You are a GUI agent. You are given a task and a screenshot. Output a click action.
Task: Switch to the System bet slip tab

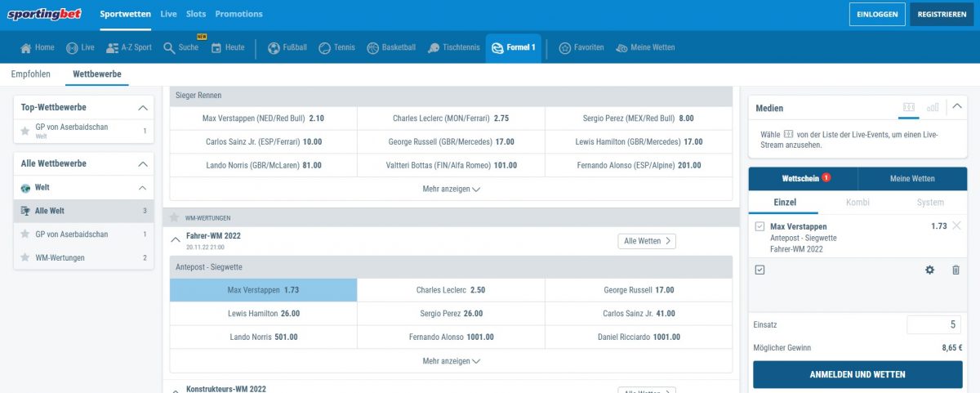[x=930, y=202]
